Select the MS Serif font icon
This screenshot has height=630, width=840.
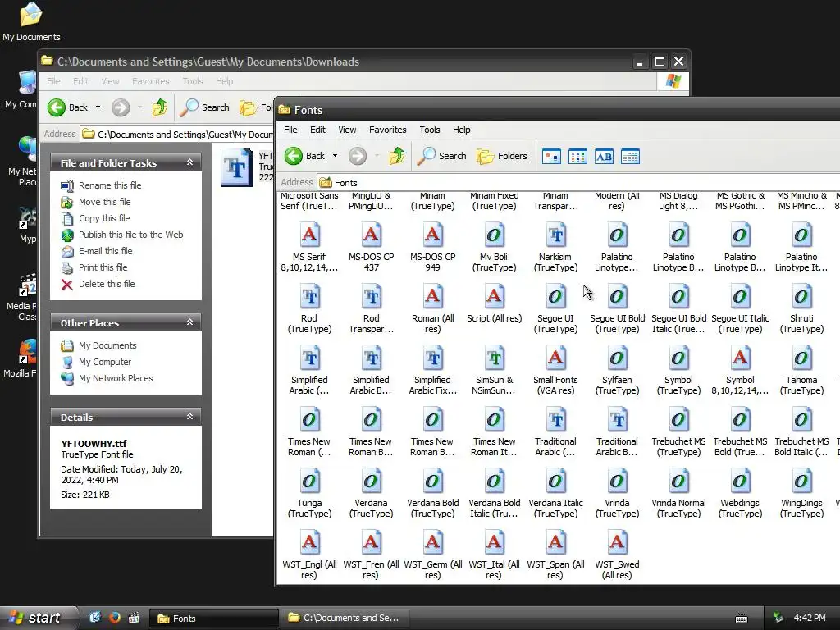(309, 235)
